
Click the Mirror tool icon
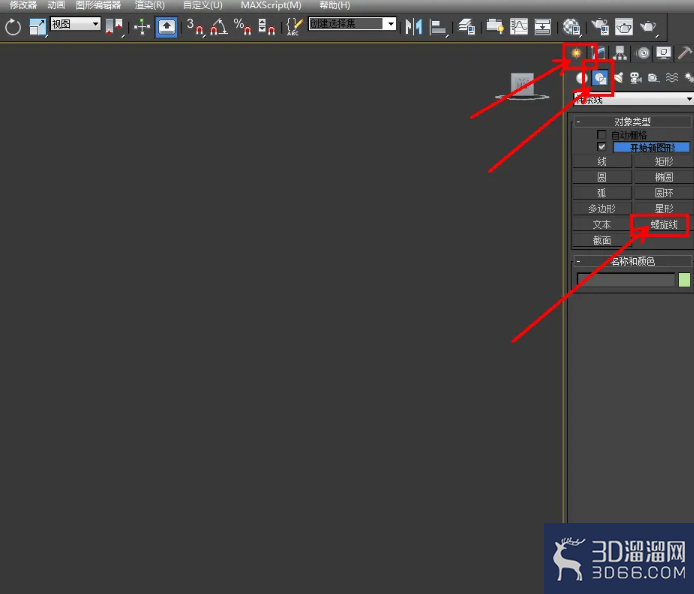pos(414,27)
